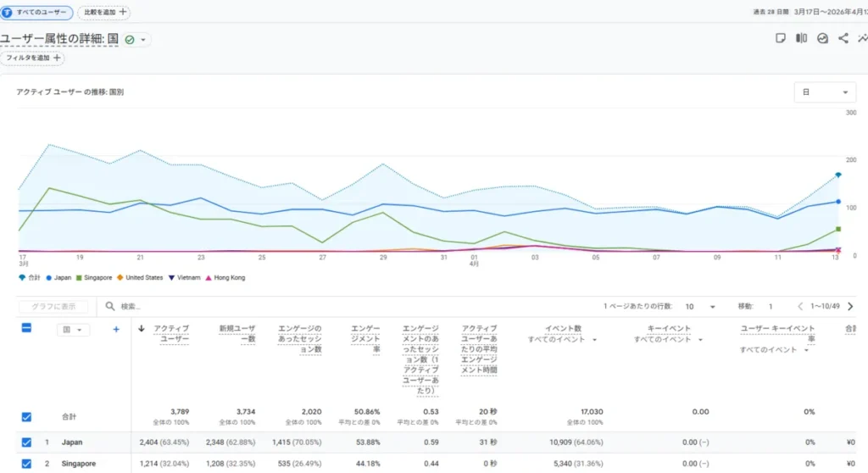Toggle the select-all rows checkbox in header
The height and width of the screenshot is (473, 868).
pyautogui.click(x=26, y=329)
